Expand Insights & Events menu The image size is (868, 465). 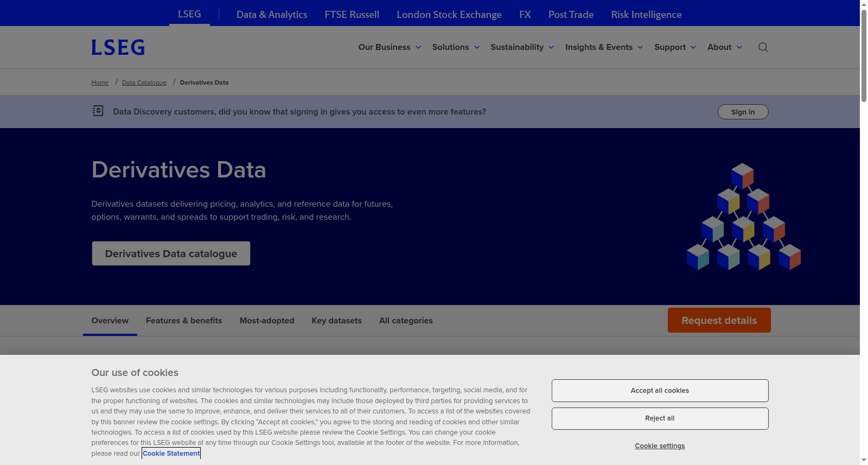(x=604, y=47)
